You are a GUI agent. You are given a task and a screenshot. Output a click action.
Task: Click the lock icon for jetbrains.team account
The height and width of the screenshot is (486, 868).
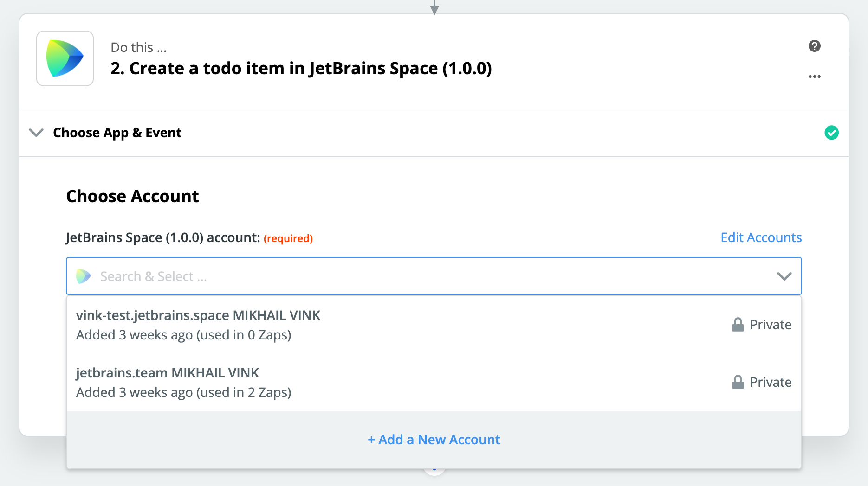(738, 382)
